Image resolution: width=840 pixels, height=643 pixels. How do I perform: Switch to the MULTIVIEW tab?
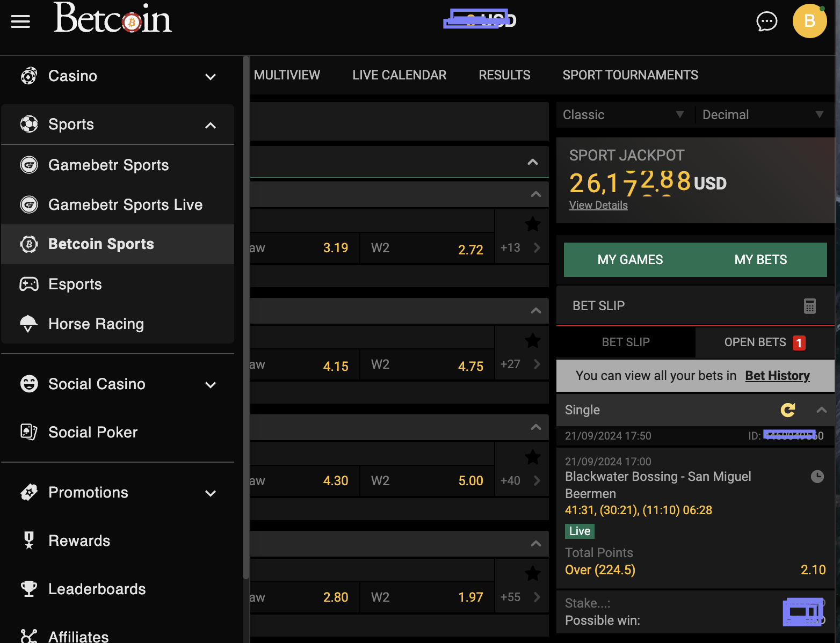[x=287, y=75]
